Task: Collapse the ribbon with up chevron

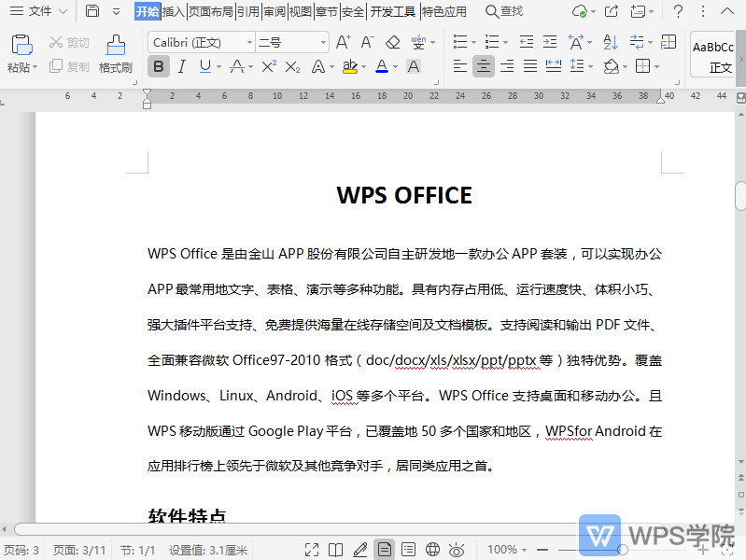Action: point(727,10)
